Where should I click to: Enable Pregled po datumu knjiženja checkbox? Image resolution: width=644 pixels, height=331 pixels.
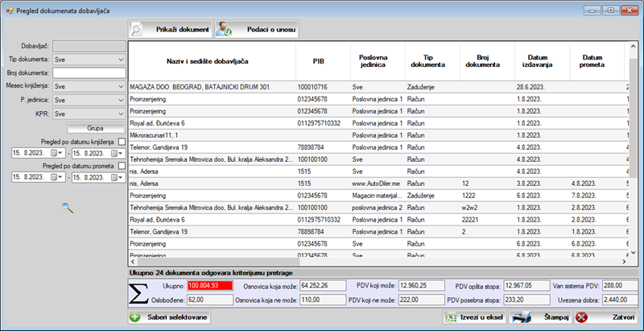pos(122,143)
